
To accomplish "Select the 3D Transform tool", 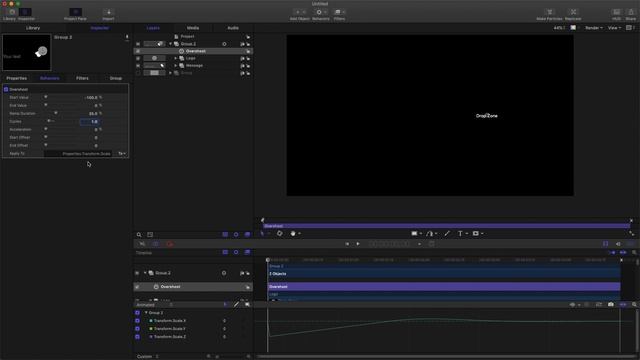I will (280, 233).
